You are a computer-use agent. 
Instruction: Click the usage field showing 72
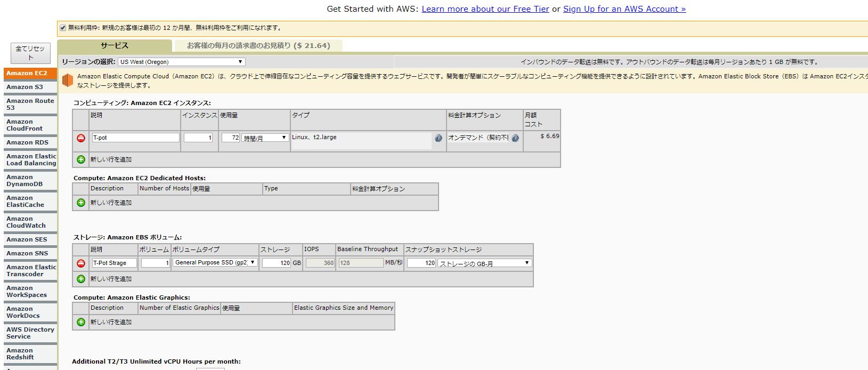click(x=231, y=138)
